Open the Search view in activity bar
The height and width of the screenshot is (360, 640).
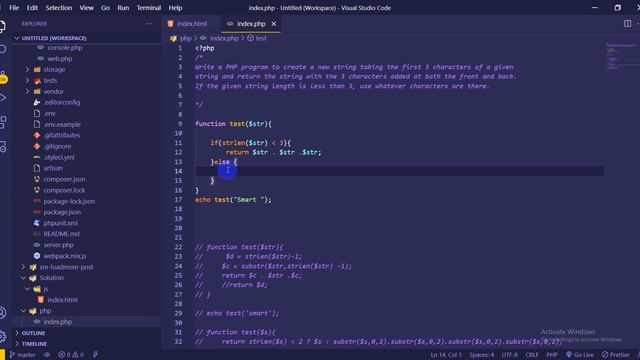[x=2, y=49]
